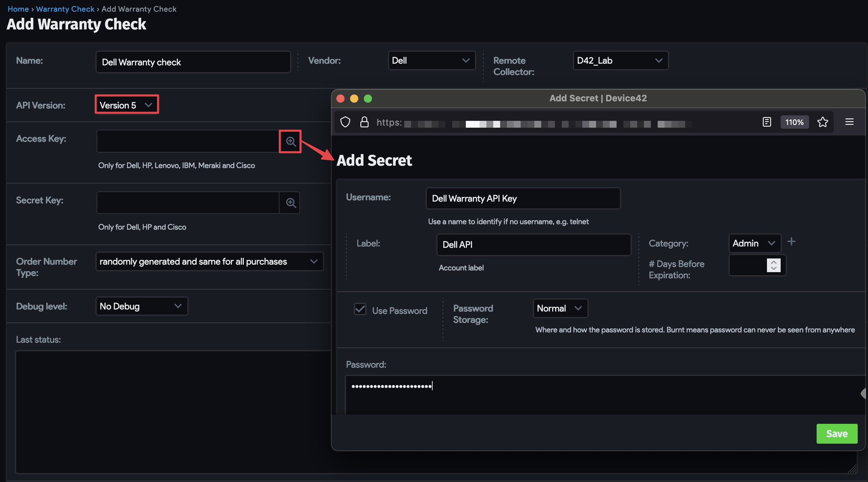
Task: Open the Vendor dropdown showing Dell
Action: pyautogui.click(x=431, y=61)
